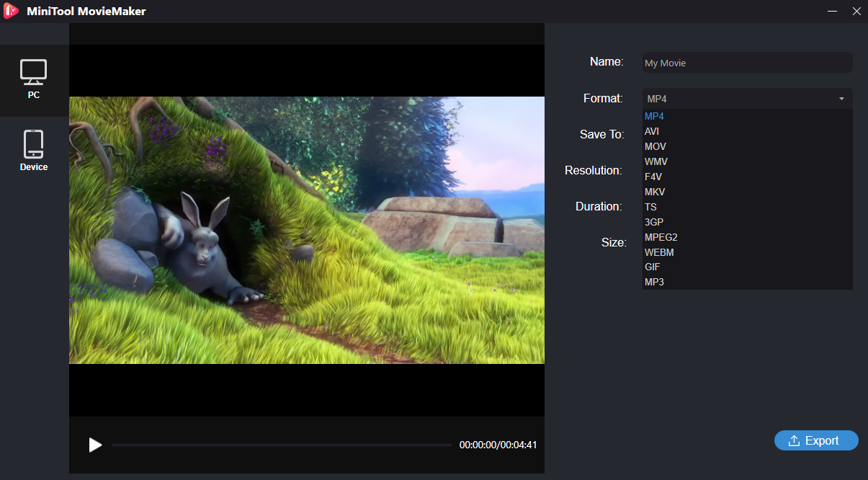868x480 pixels.
Task: Collapse the Format dropdown arrow
Action: click(x=841, y=99)
